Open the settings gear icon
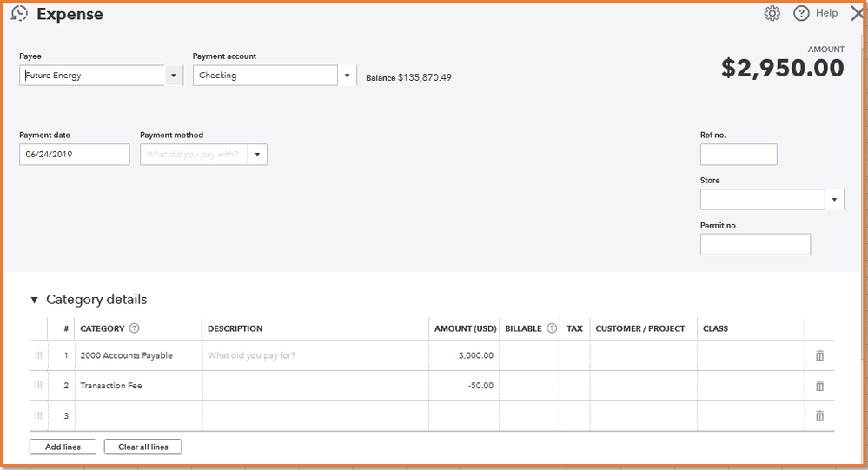The width and height of the screenshot is (868, 470). pos(772,14)
